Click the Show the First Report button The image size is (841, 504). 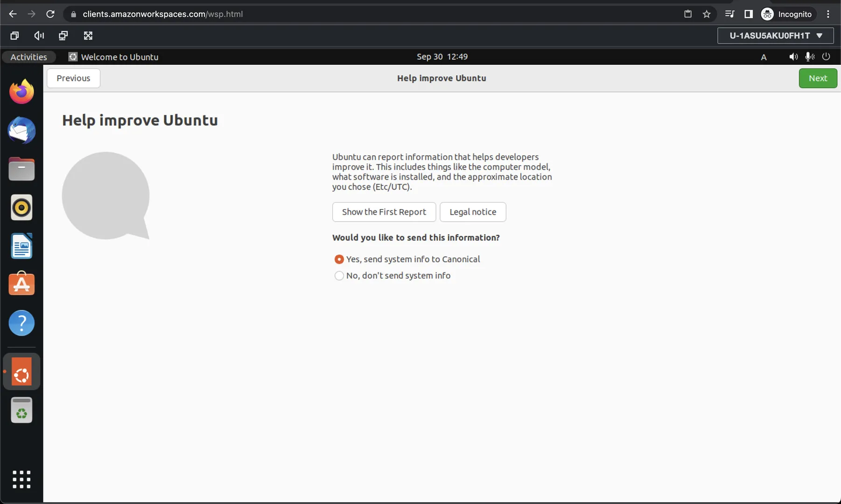[384, 212]
